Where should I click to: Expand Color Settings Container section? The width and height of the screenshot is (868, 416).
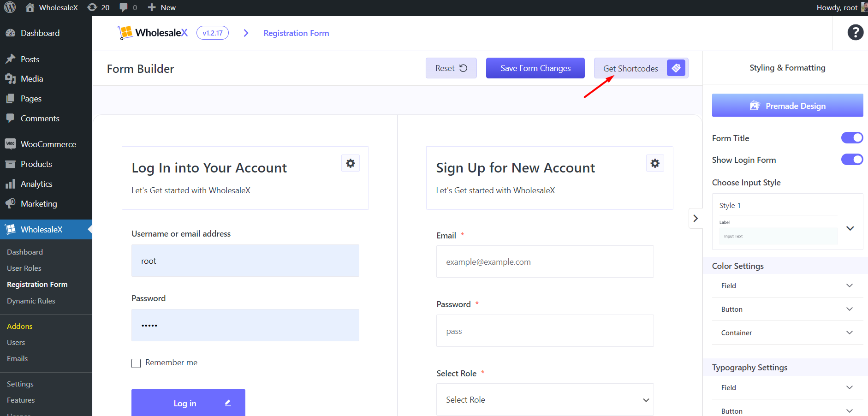(787, 333)
